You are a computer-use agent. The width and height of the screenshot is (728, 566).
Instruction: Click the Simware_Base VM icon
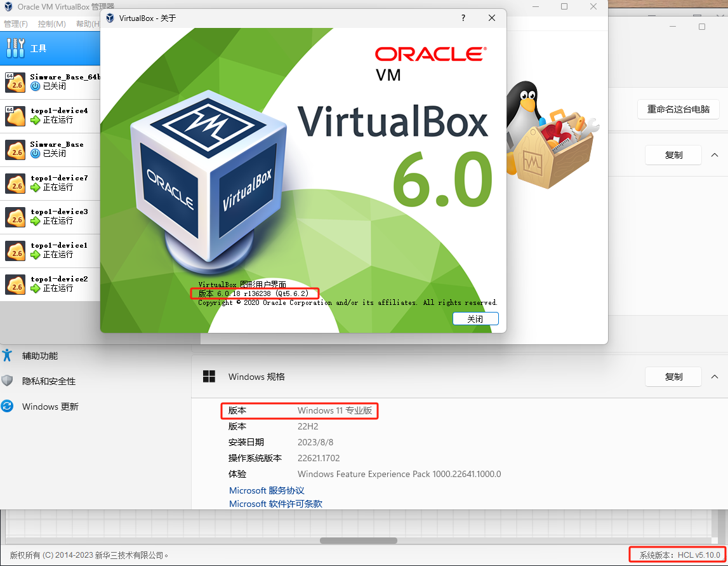pos(15,150)
